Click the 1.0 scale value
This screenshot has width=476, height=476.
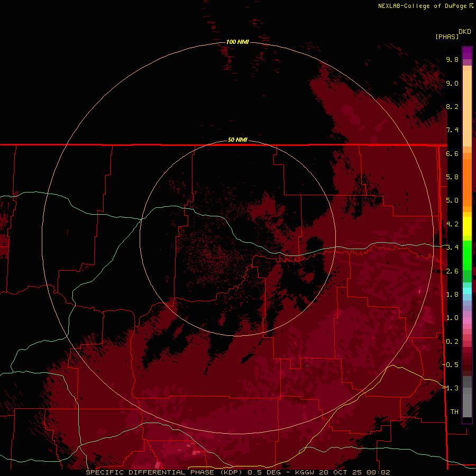point(452,318)
